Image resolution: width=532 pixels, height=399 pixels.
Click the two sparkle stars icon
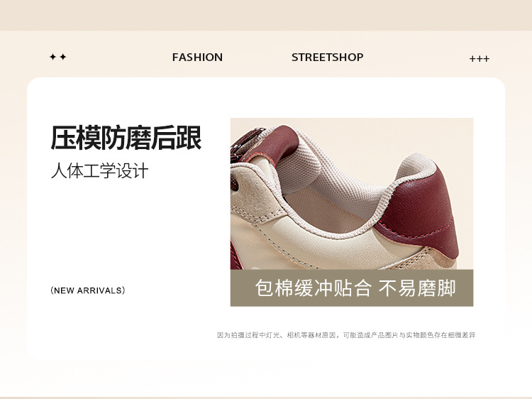(x=57, y=57)
